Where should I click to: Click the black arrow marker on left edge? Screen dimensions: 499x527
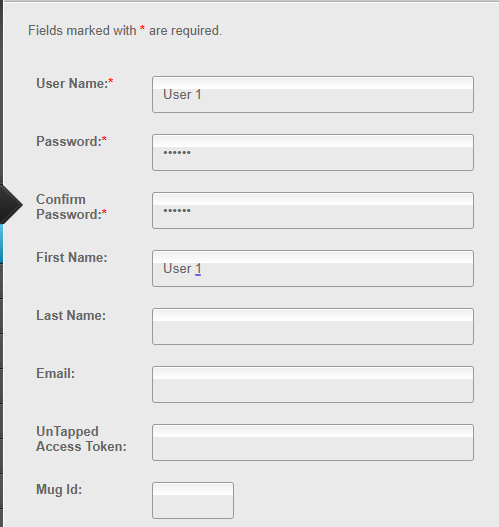click(x=11, y=204)
